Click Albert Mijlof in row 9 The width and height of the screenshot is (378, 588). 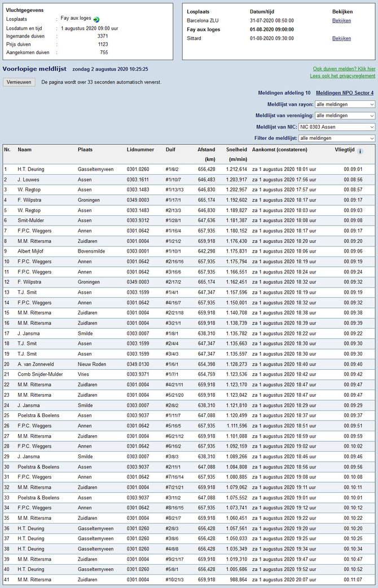pos(32,251)
